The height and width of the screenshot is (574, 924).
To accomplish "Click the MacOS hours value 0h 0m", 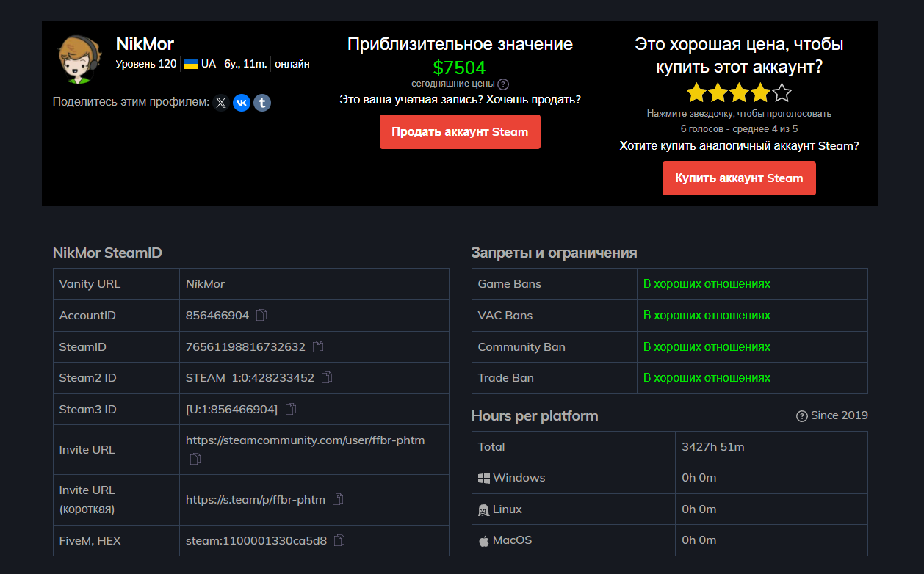I will 699,540.
